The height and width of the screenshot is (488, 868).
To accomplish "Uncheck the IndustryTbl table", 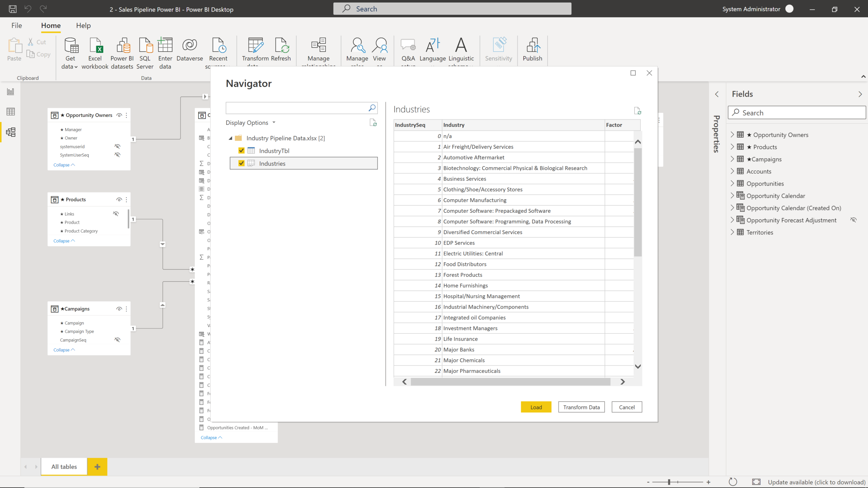I will [241, 150].
